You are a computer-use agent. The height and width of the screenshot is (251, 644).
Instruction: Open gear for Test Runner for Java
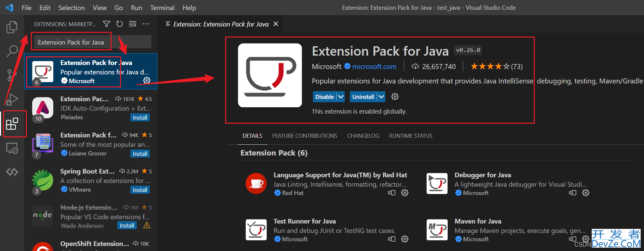(405, 239)
